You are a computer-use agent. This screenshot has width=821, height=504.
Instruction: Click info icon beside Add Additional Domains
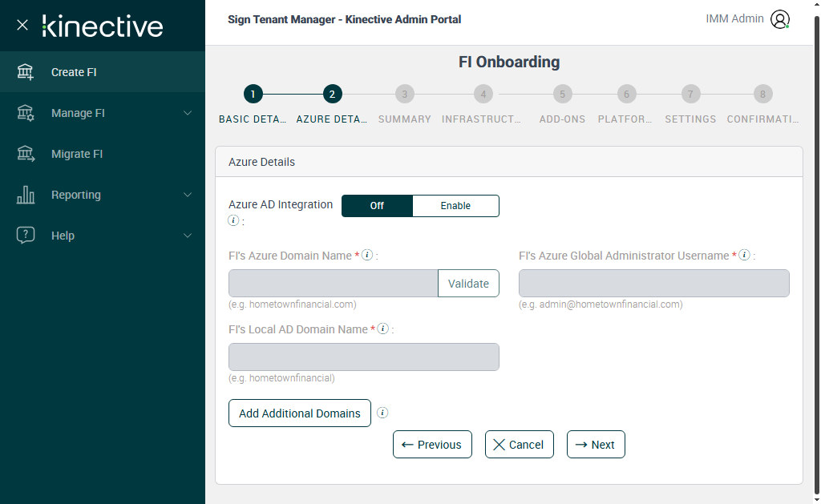(x=382, y=413)
